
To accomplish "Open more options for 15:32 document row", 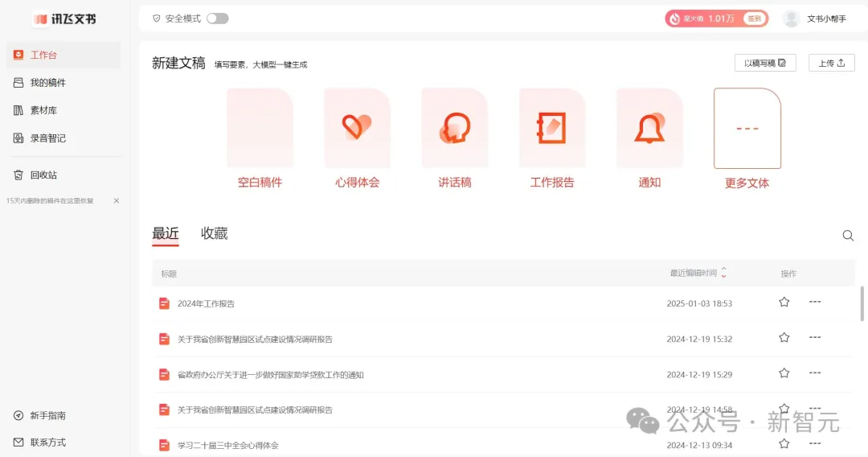I will [x=815, y=337].
